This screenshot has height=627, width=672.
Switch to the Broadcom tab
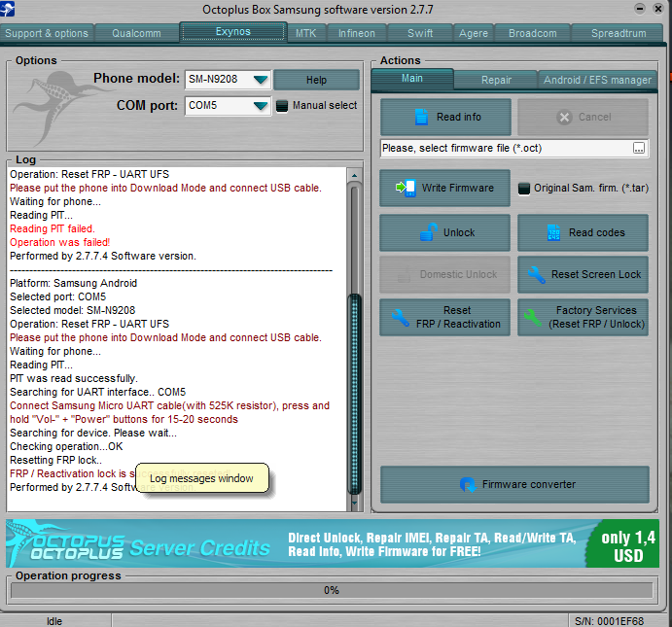pos(533,33)
